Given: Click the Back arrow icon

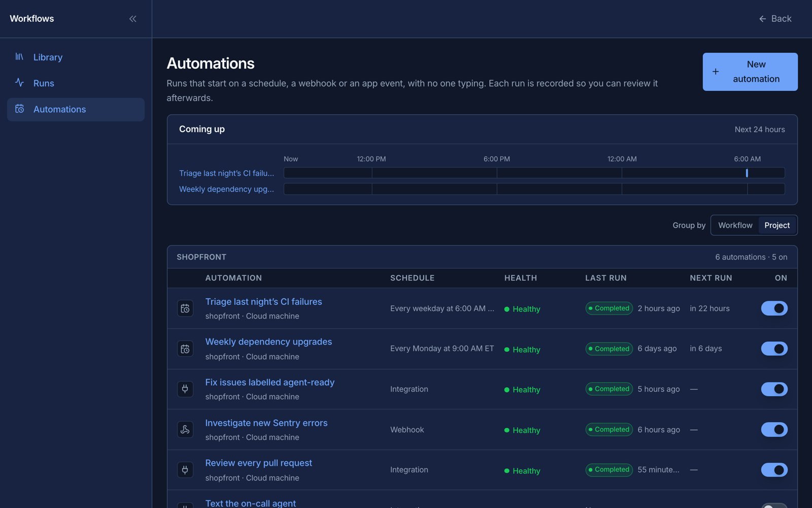Looking at the screenshot, I should (762, 19).
